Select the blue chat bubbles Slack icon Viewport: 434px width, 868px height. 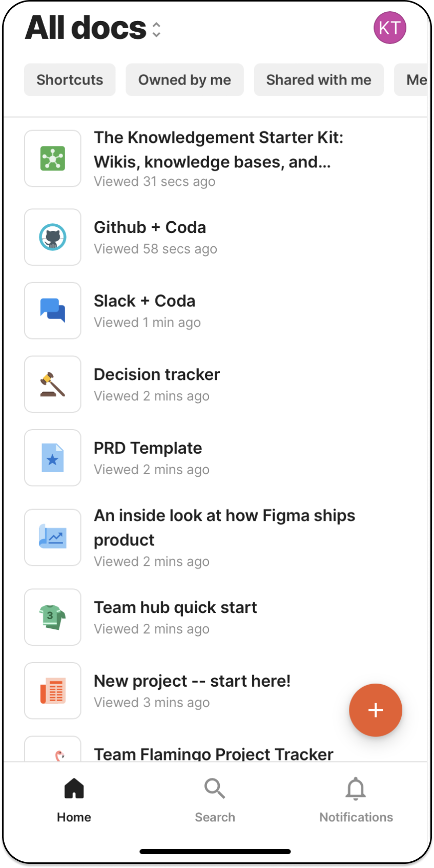52,310
